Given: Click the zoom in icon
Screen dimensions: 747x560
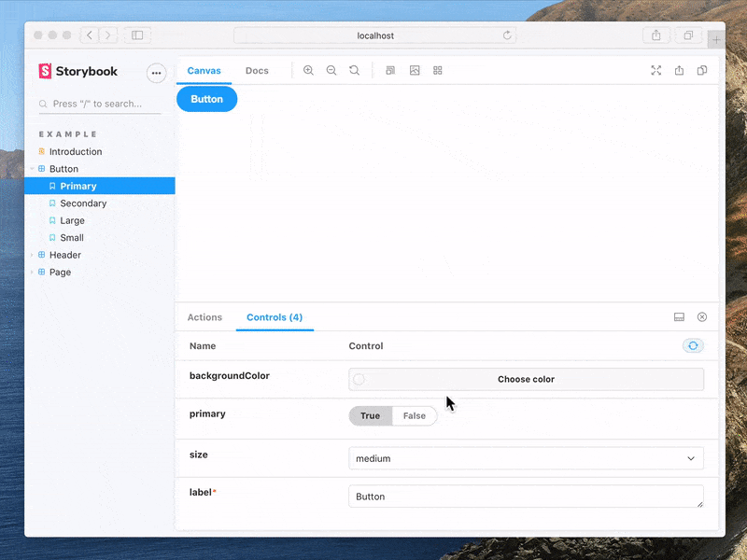Looking at the screenshot, I should coord(308,71).
